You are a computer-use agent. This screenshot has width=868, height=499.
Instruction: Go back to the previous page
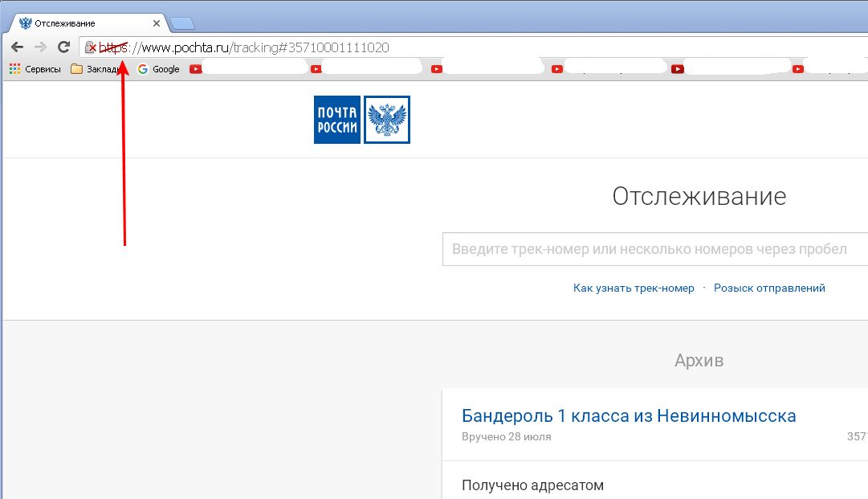pos(17,47)
